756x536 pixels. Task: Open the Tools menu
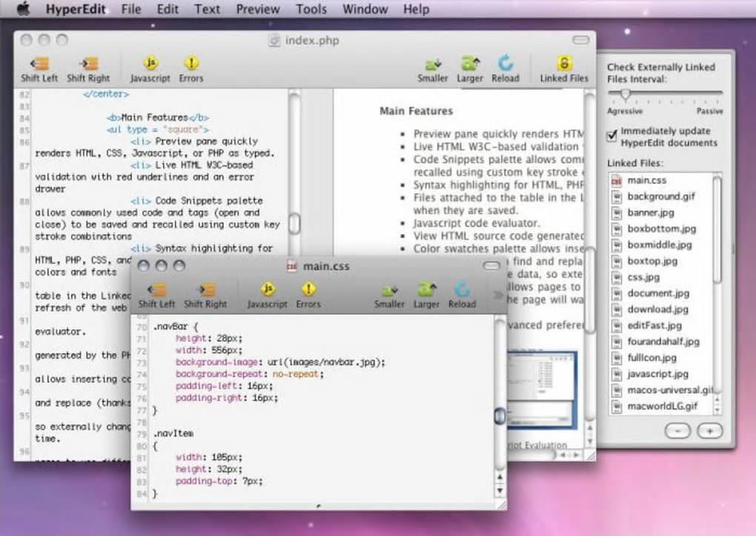[311, 9]
